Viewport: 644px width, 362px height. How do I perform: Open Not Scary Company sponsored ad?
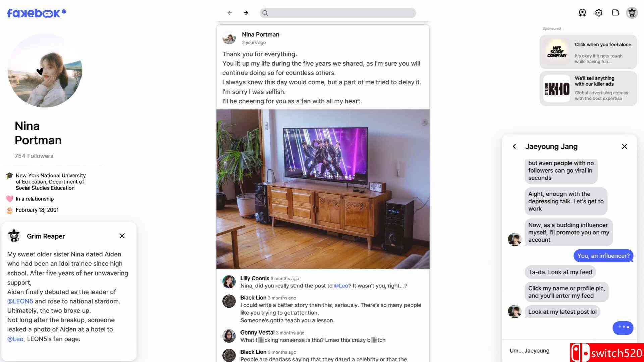click(x=588, y=52)
